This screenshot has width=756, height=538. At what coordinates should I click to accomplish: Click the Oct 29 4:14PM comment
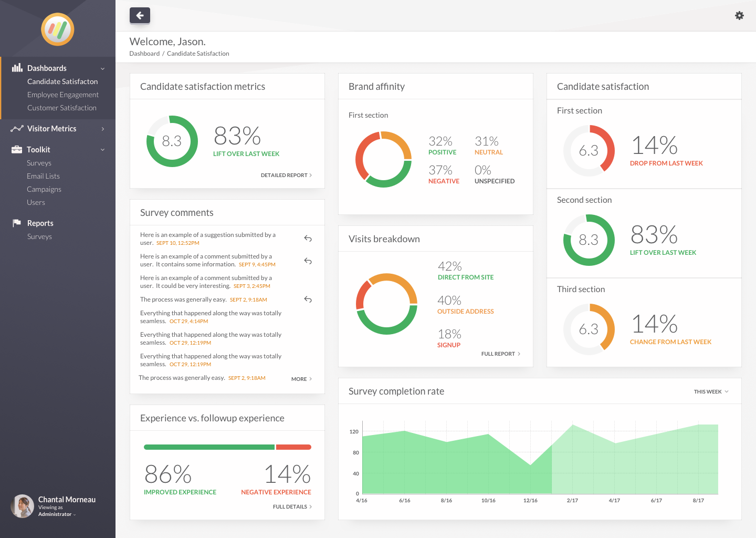tap(211, 317)
